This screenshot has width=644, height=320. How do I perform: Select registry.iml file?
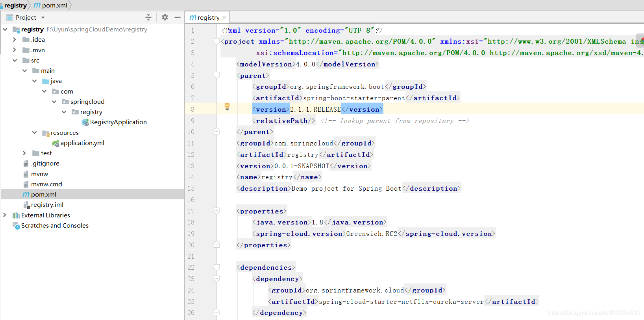point(47,205)
